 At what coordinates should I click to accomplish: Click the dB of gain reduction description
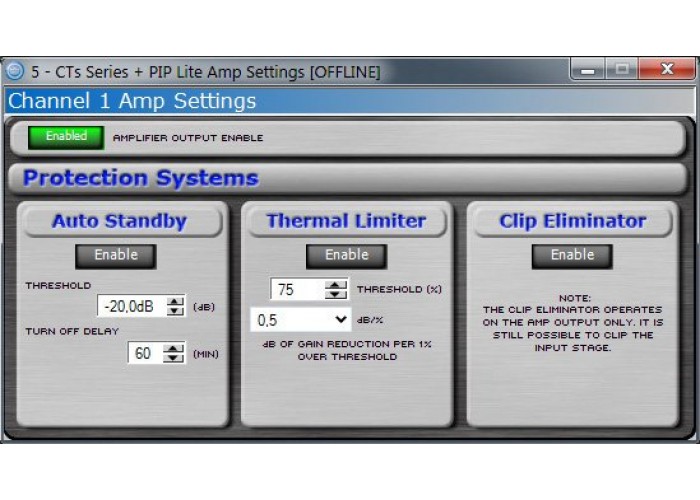coord(347,350)
